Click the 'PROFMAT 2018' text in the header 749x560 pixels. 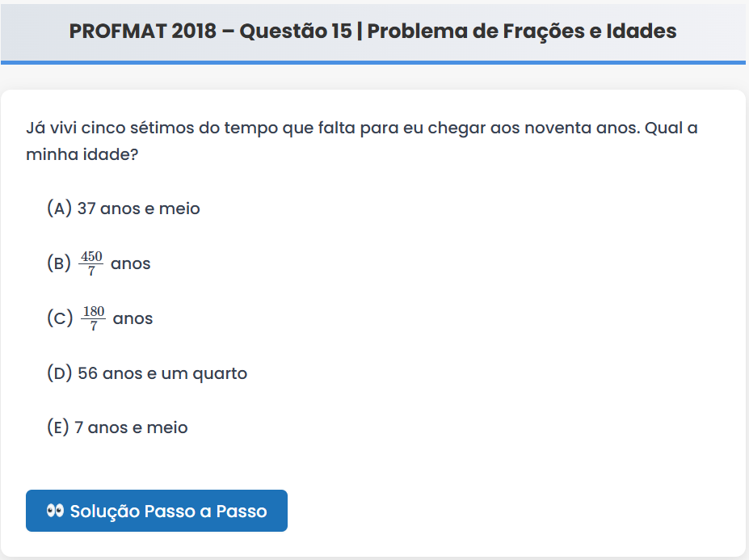coord(143,31)
